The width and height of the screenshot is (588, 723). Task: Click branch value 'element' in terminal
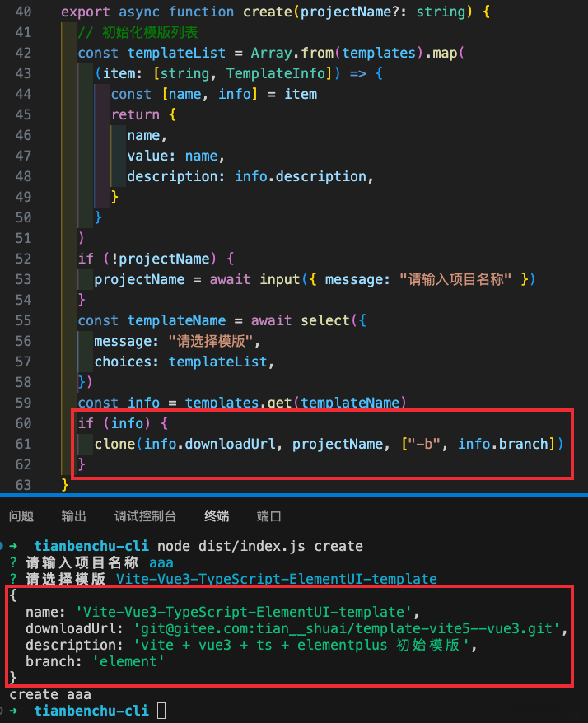(128, 662)
